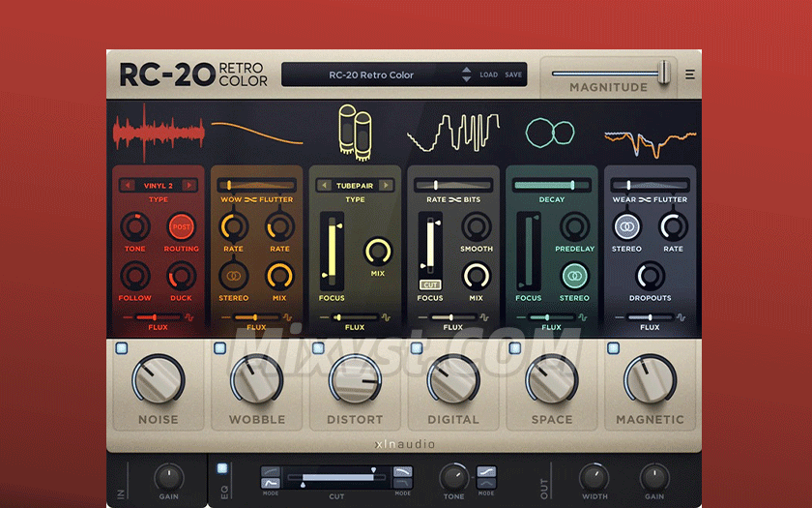Select previous noise type left of VINYL 2
The image size is (812, 508).
(x=128, y=185)
